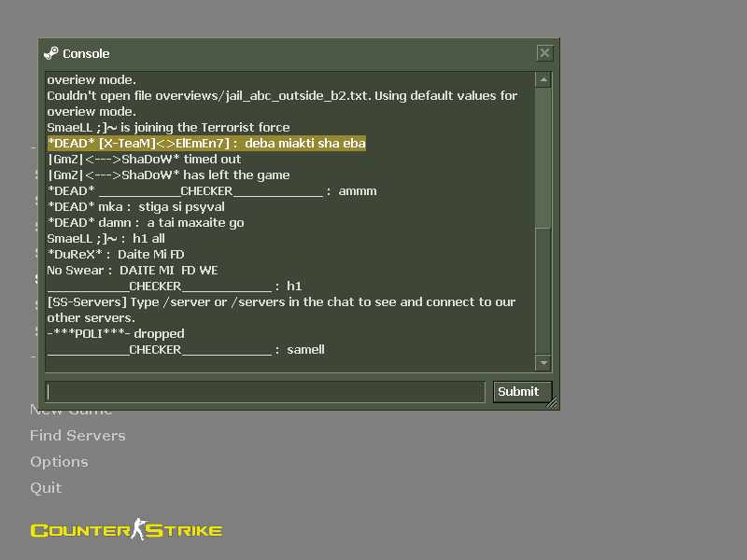Click the 'Couldn't open file overviews' line
The height and width of the screenshot is (560, 747).
coord(282,104)
